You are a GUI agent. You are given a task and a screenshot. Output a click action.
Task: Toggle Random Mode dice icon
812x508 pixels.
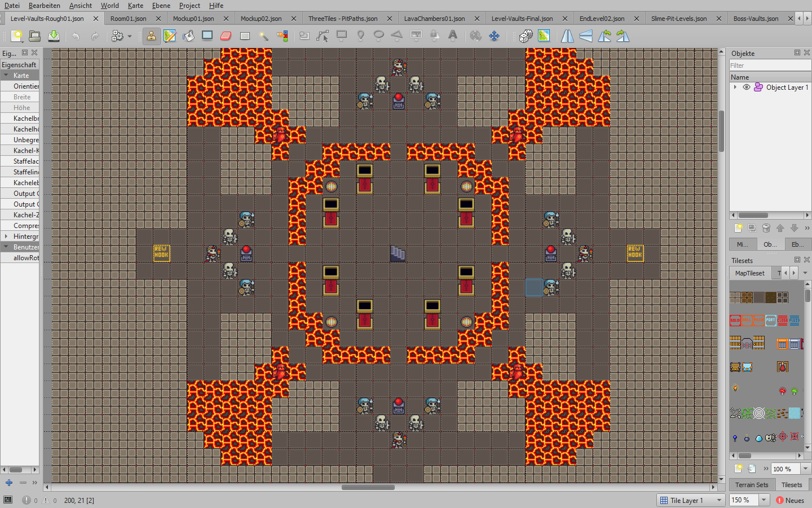526,36
